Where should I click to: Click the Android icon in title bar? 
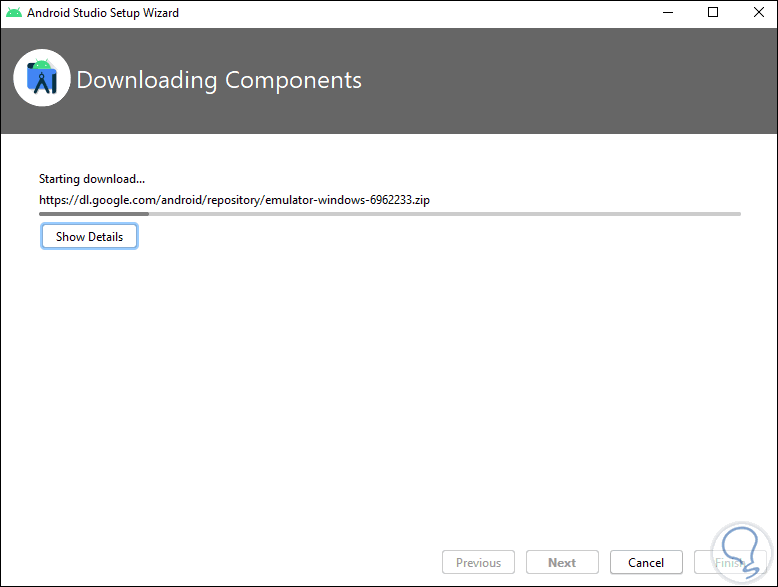coord(15,13)
